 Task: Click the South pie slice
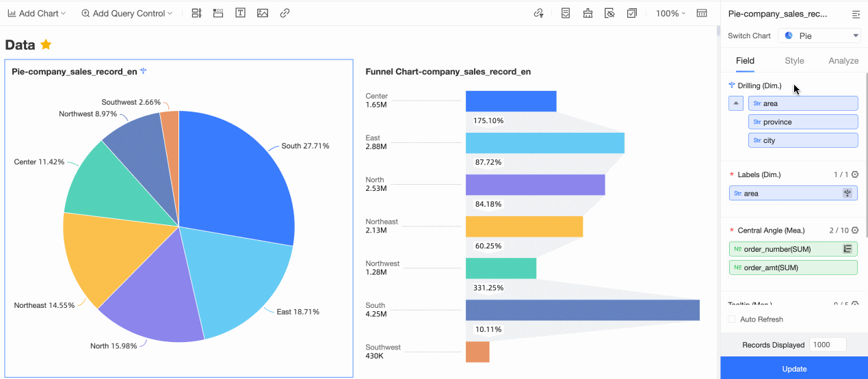tap(233, 178)
